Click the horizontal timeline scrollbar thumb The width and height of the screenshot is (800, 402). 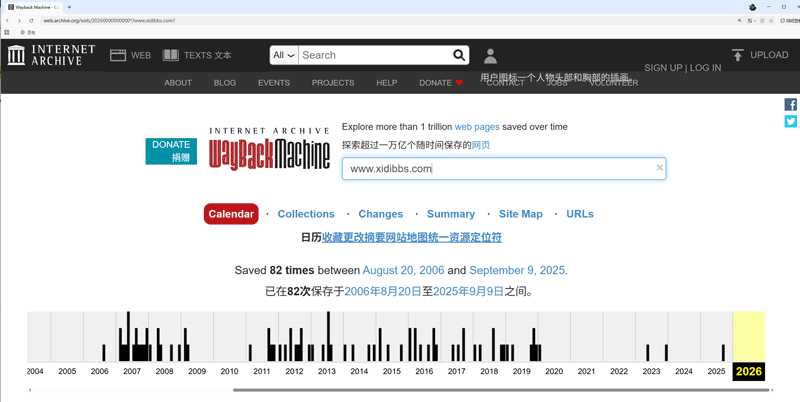501,390
